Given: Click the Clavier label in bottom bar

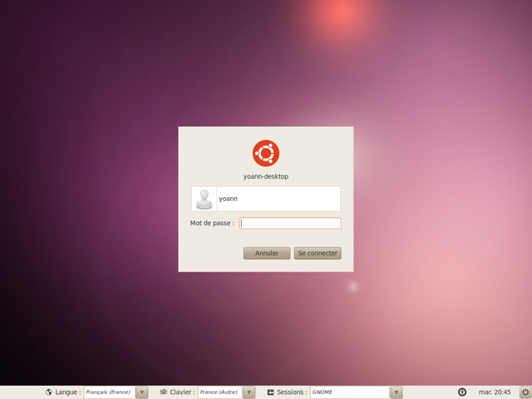Looking at the screenshot, I should pos(182,392).
